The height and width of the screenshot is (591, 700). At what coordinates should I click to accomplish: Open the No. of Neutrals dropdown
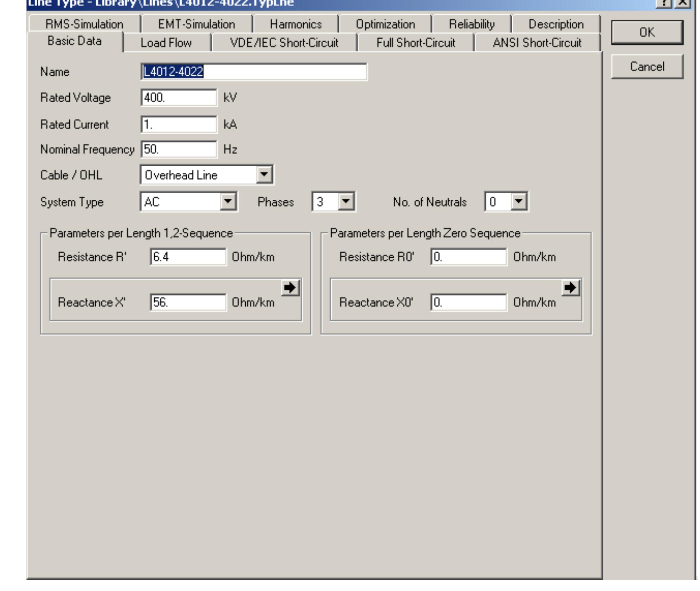coord(519,203)
